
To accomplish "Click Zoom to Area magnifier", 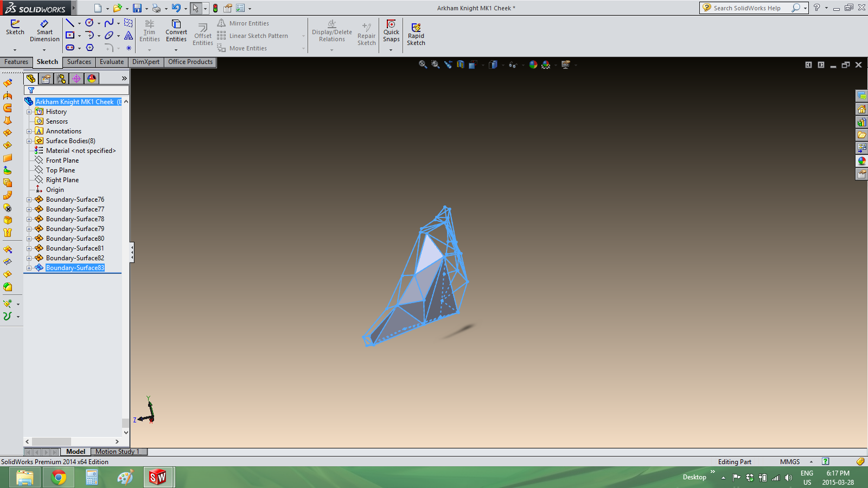I will tap(435, 65).
